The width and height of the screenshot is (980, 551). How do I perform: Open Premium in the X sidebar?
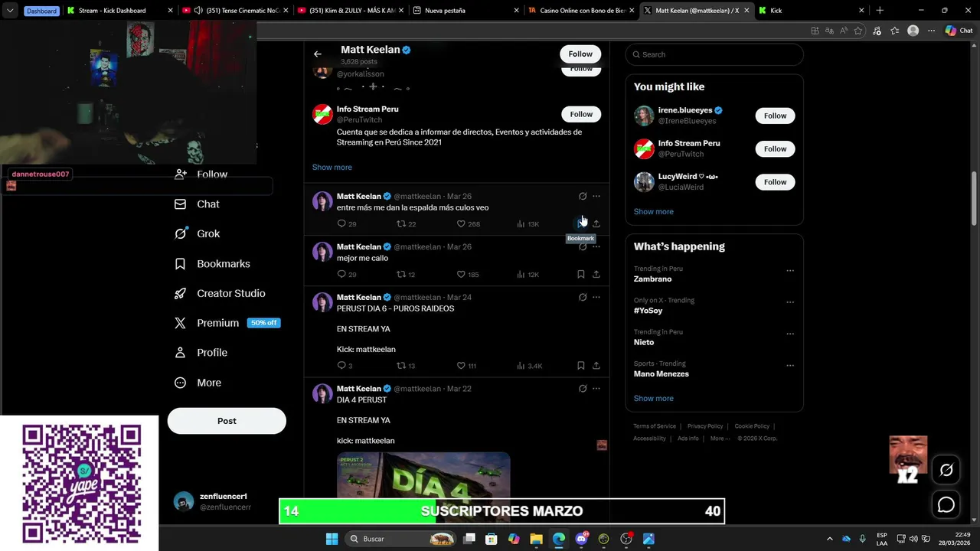point(227,323)
